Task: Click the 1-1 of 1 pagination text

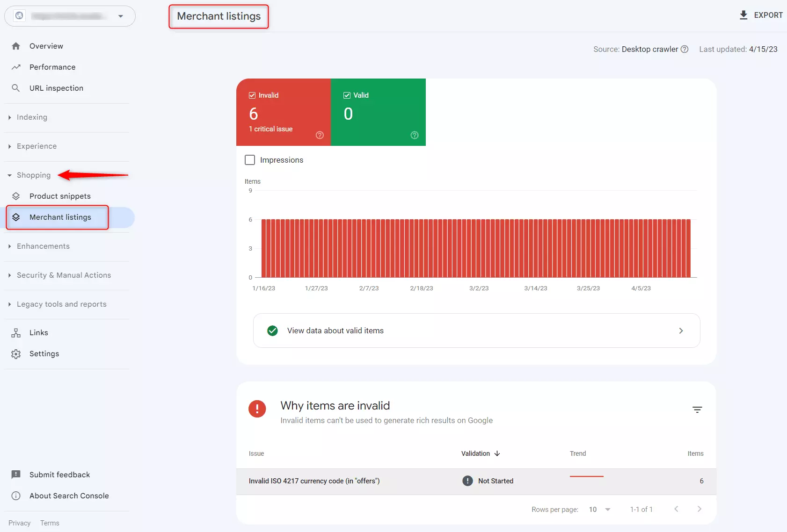Action: (x=641, y=509)
